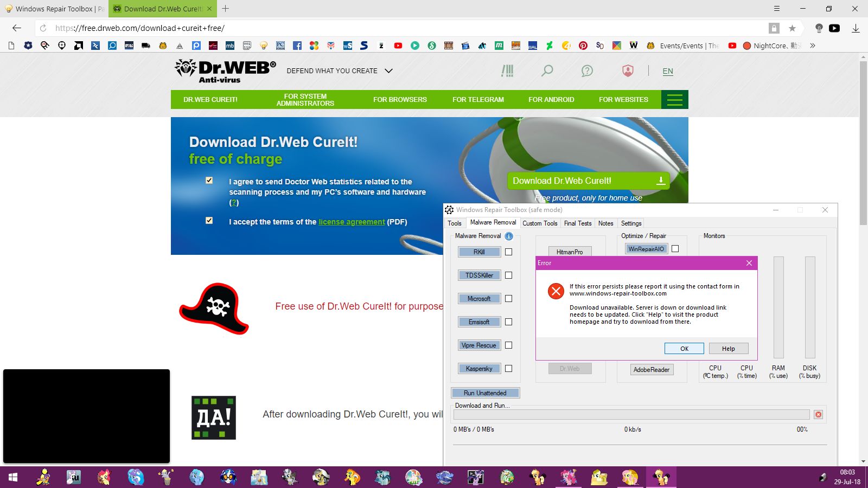Click the browser address bar URL

coord(140,28)
